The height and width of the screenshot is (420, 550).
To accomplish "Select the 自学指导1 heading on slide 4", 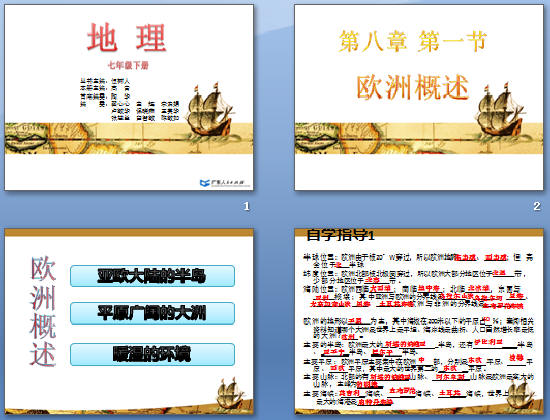I will 341,235.
